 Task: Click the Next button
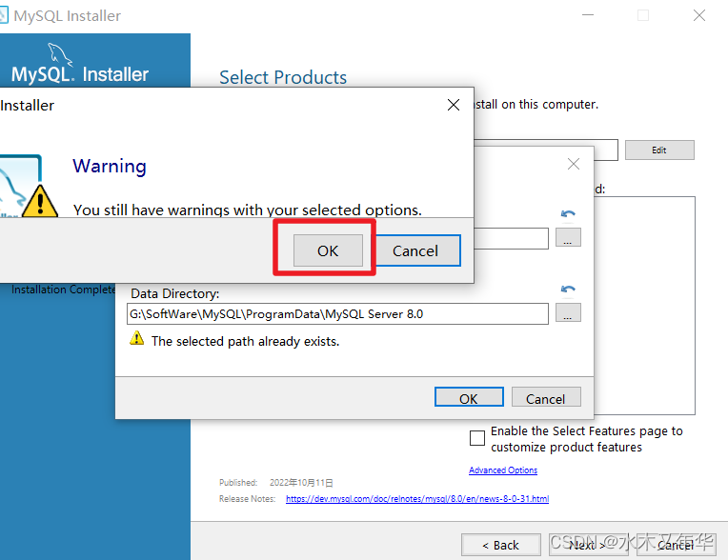[588, 545]
